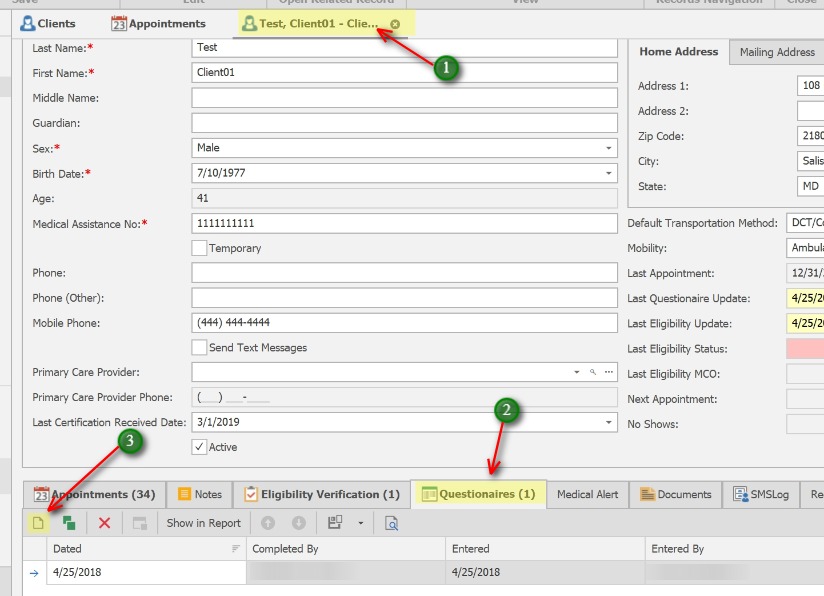
Task: Open the Appointments top tab
Action: coord(158,23)
